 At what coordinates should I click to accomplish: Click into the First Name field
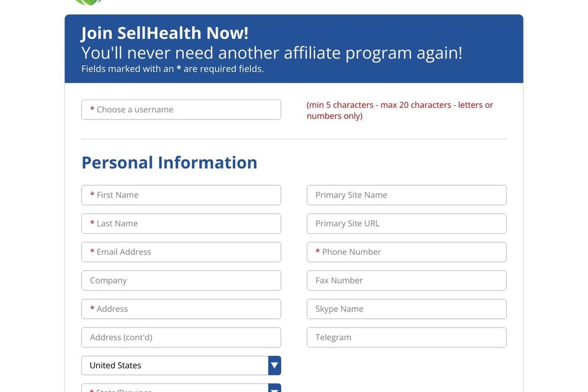tap(181, 195)
